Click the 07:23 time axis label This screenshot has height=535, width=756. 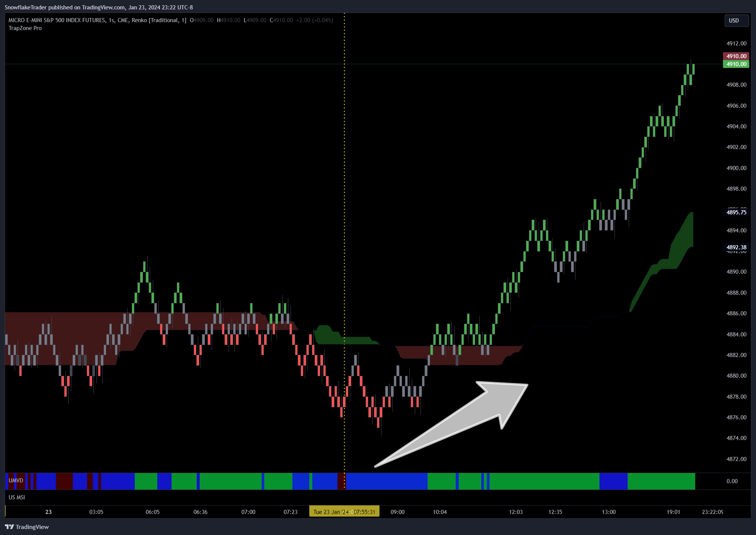291,512
